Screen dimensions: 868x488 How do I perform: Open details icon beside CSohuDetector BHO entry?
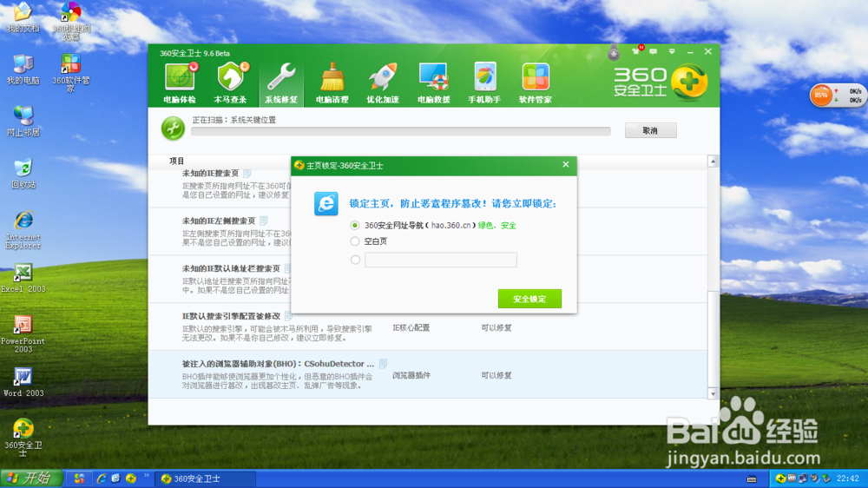click(x=383, y=363)
